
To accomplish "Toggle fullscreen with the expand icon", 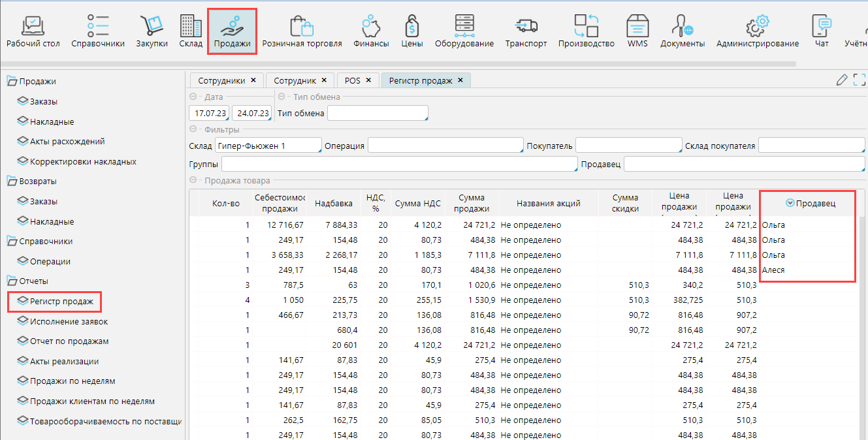I will tap(860, 80).
